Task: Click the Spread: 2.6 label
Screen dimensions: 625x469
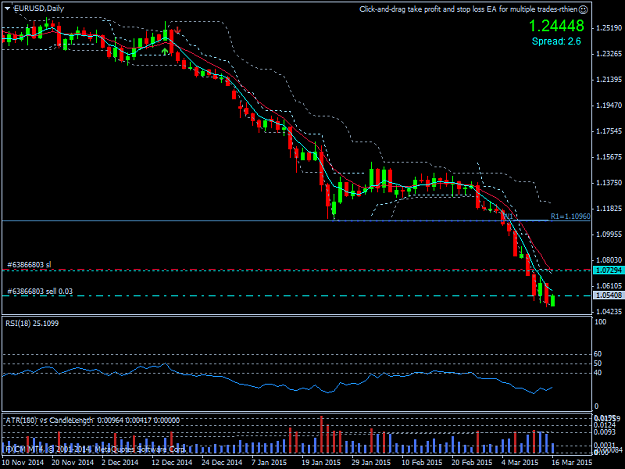Action: point(556,41)
